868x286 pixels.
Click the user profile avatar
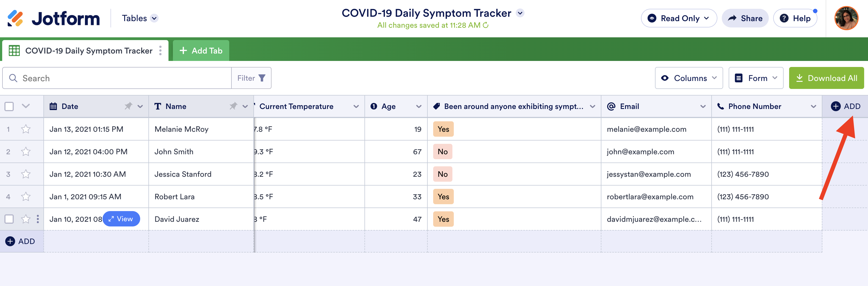click(846, 18)
